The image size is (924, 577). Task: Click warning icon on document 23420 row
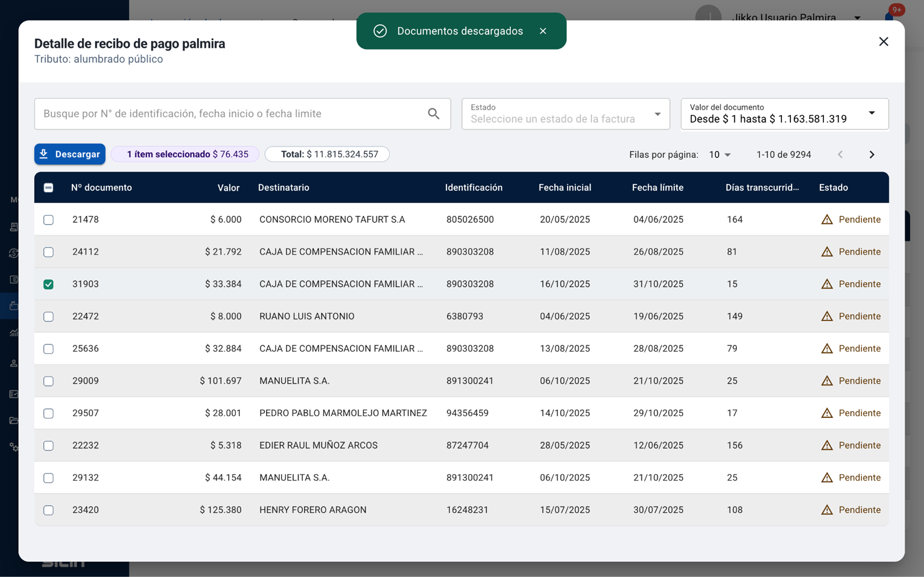827,510
